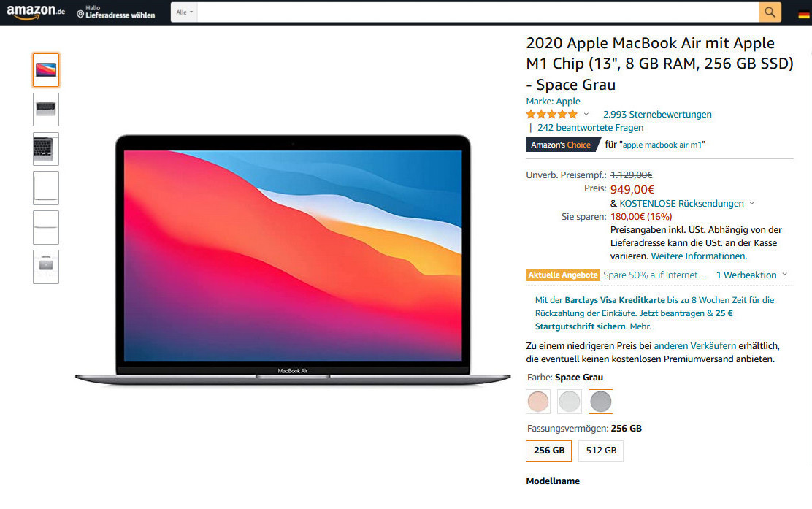View the last thumbnail of product box
Viewport: 812px width, 509px height.
click(x=46, y=267)
